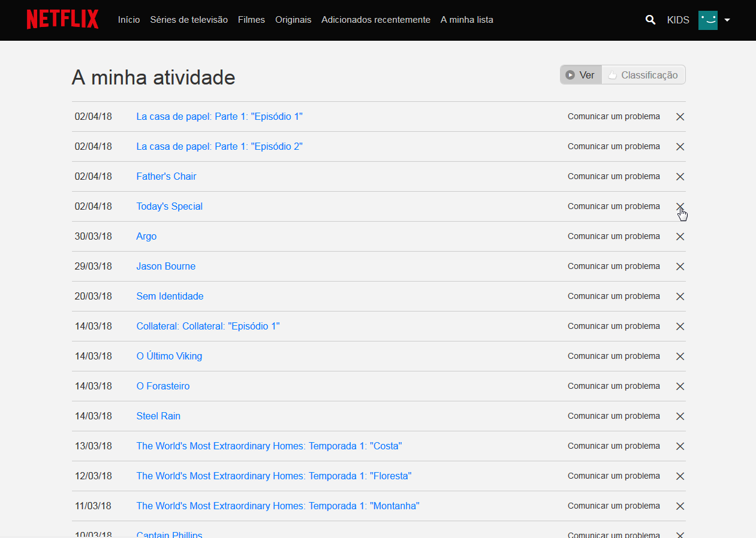
Task: Open the O Último Viking link
Action: point(169,356)
